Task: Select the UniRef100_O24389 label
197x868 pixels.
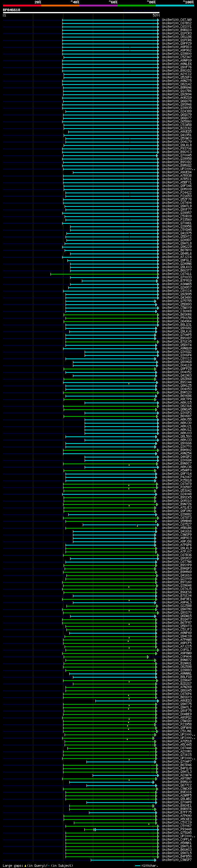Action: pyautogui.click(x=177, y=111)
